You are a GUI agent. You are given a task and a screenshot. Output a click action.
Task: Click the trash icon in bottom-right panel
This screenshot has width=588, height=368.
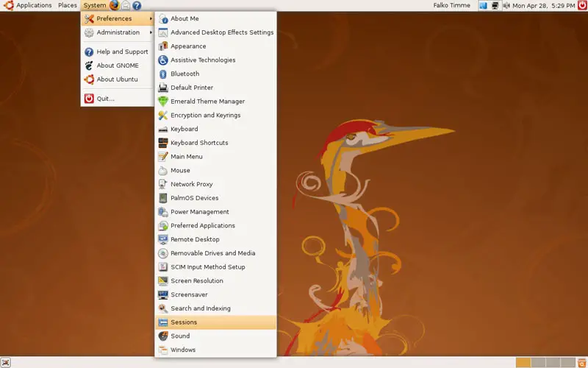tap(582, 362)
